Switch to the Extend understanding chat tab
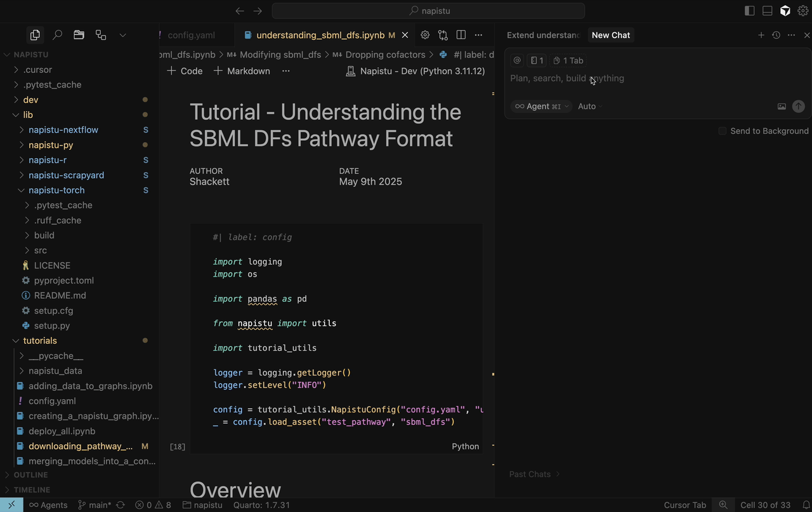The image size is (812, 512). 543,35
